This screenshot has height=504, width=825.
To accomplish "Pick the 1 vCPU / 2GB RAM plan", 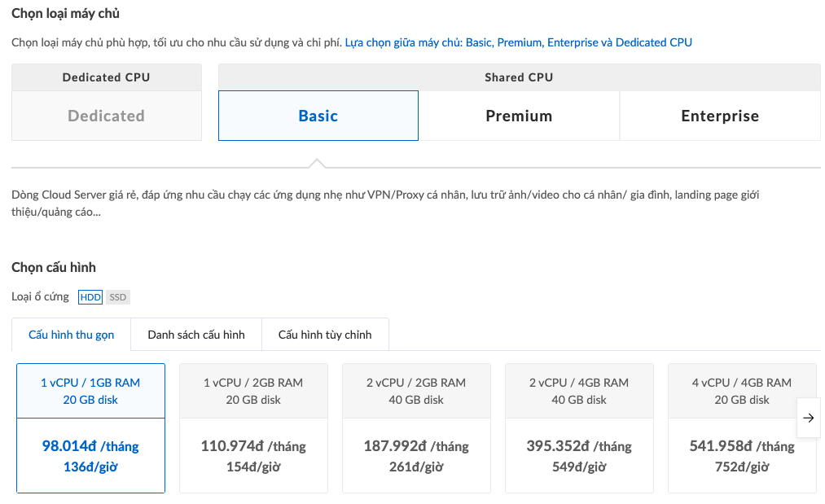I will 253,391.
